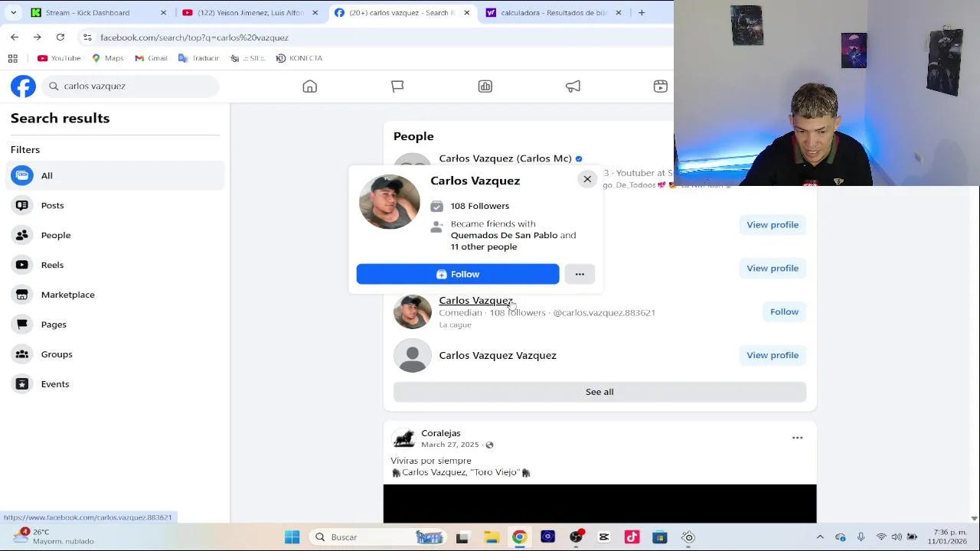
Task: Open the Facebook logo home link
Action: click(x=23, y=86)
